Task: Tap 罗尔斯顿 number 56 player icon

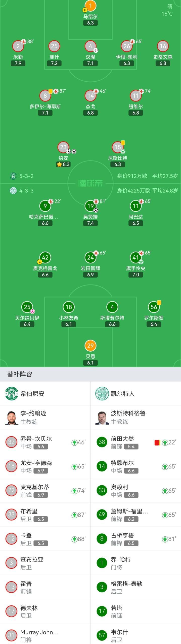Action: click(x=154, y=307)
